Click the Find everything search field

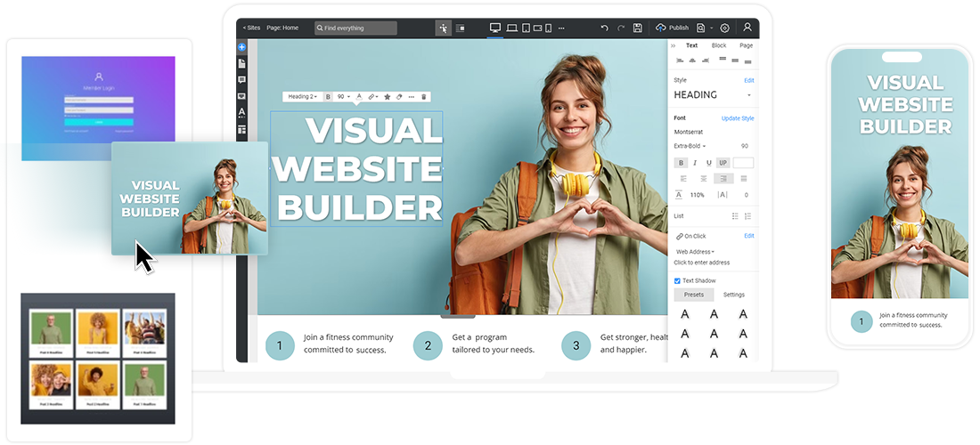tap(355, 28)
